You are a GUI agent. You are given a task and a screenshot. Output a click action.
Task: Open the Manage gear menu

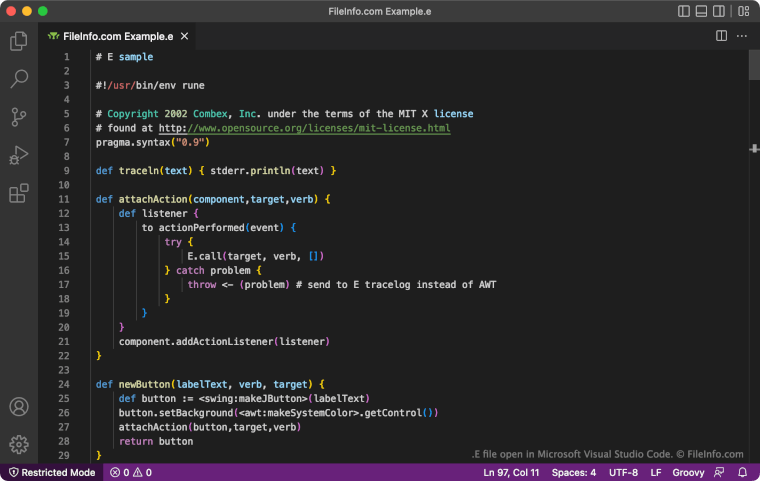[x=18, y=444]
